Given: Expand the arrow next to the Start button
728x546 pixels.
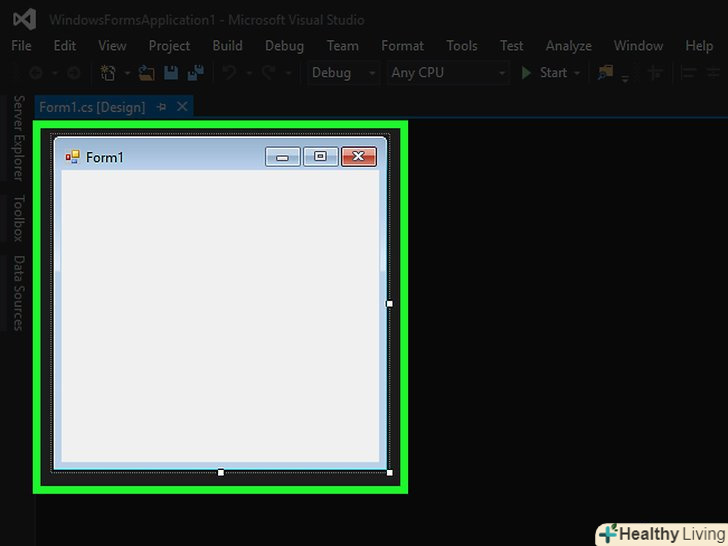Looking at the screenshot, I should click(578, 74).
